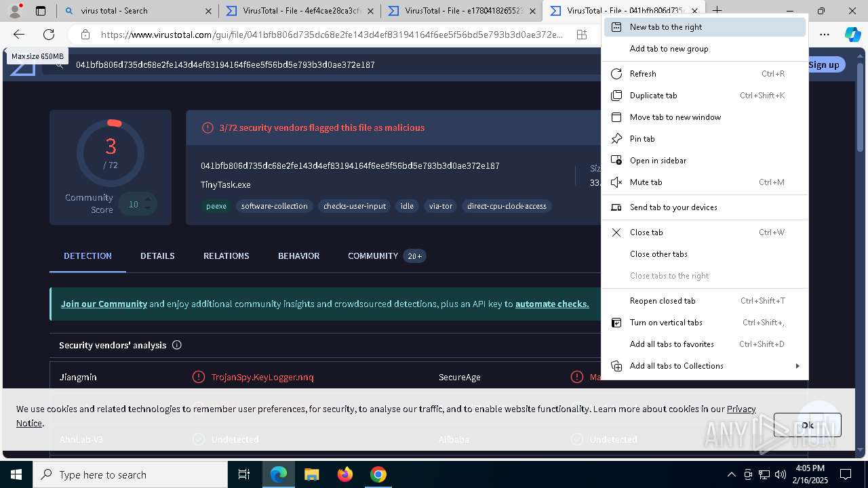Image resolution: width=868 pixels, height=488 pixels.
Task: Open the RELATIONS tab
Action: coord(226,256)
